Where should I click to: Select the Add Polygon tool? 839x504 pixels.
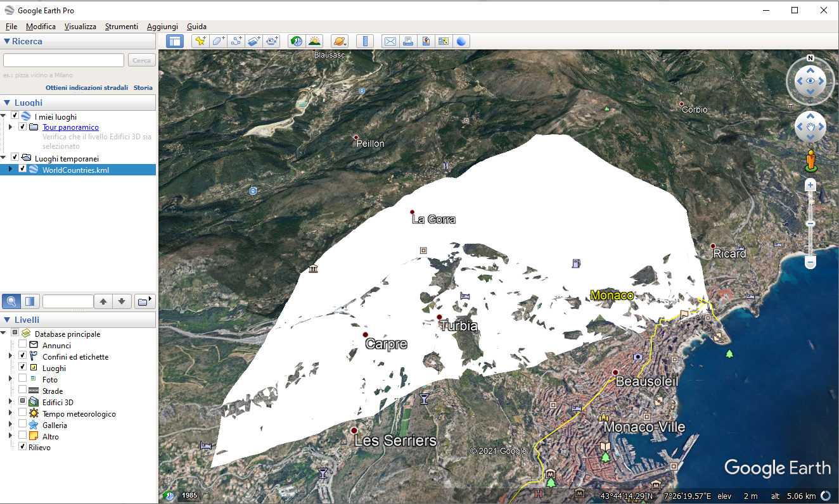point(218,41)
